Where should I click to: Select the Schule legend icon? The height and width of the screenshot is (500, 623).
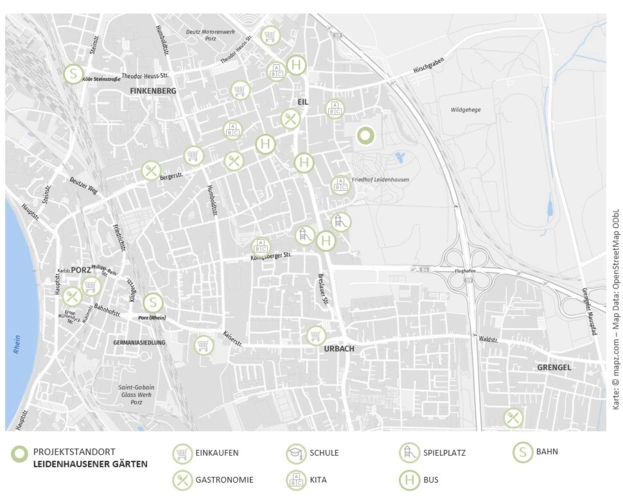[x=295, y=453]
